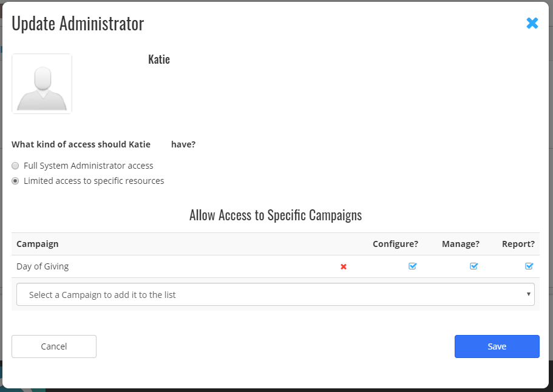Toggle the Report checkbox for Day of Giving
The image size is (553, 392).
(x=528, y=266)
